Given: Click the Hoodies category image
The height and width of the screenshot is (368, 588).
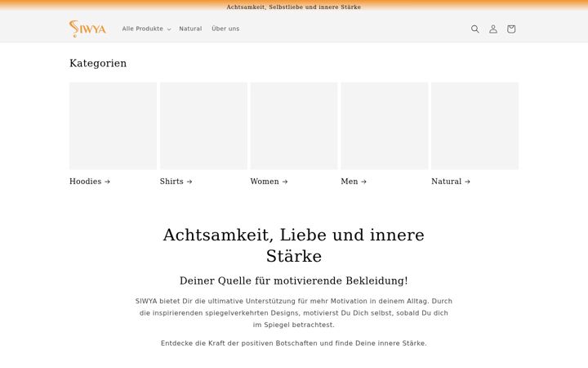Looking at the screenshot, I should coord(113,126).
